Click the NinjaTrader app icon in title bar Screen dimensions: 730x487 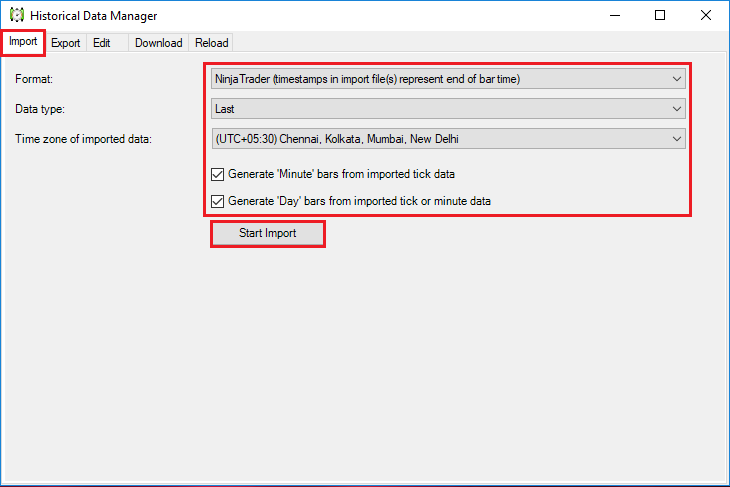[17, 15]
